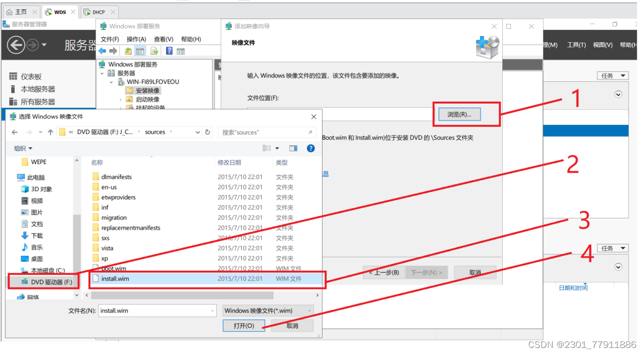
Task: Click Server Manager's grey forward arrow
Action: tap(33, 45)
